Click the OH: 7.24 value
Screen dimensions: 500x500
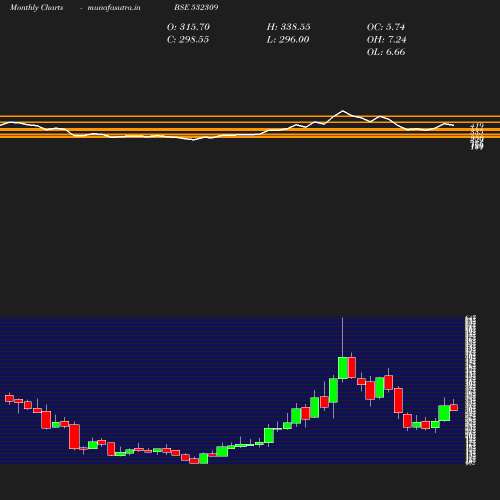[x=387, y=40]
